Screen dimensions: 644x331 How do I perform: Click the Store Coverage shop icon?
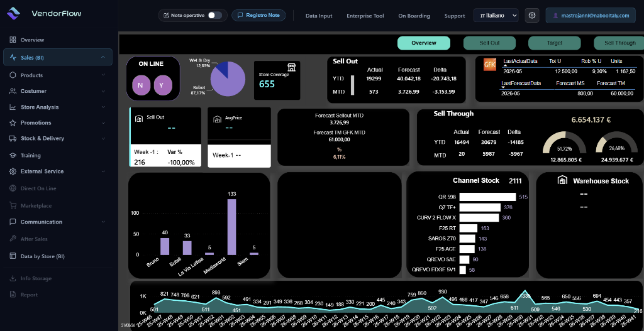[291, 67]
